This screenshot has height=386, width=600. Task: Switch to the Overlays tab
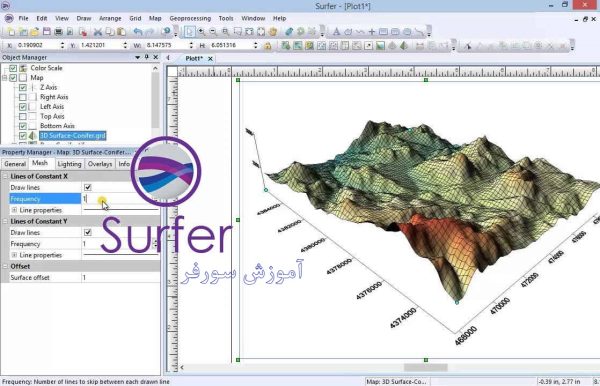(x=100, y=164)
